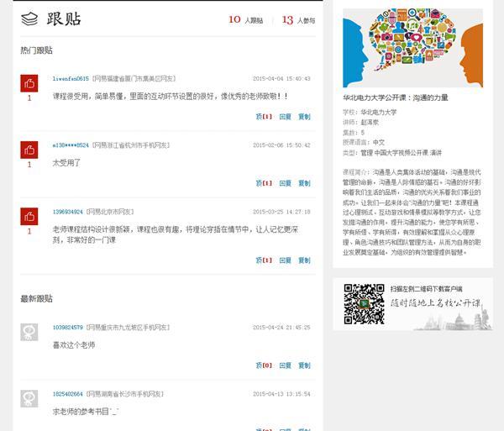
Task: Click thumbs-up icon on liwenfan0615's comment
Action: (x=29, y=83)
